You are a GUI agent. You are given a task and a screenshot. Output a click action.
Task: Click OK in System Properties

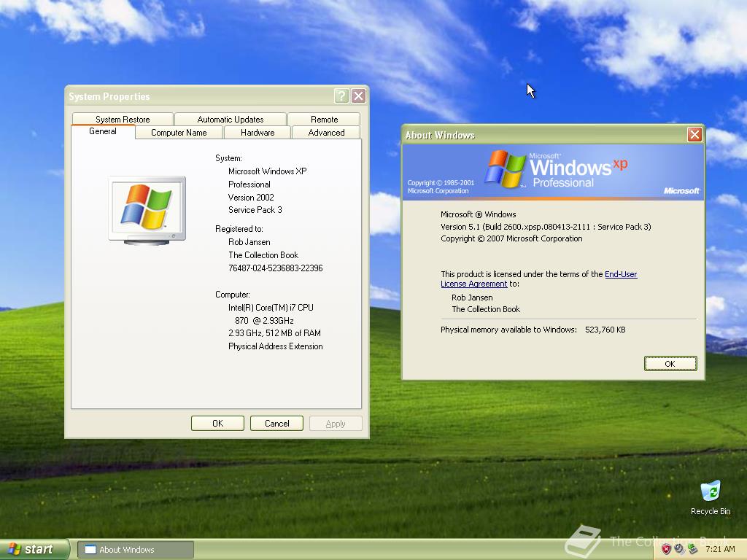point(217,424)
